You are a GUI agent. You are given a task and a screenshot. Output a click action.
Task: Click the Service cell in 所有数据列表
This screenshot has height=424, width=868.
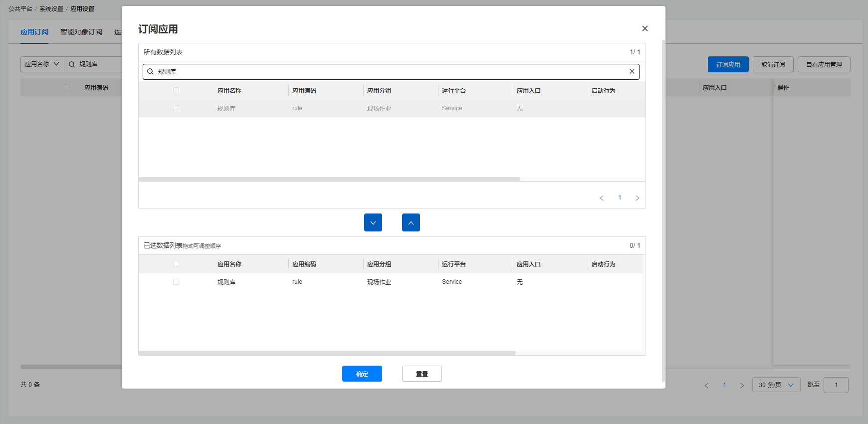click(452, 108)
